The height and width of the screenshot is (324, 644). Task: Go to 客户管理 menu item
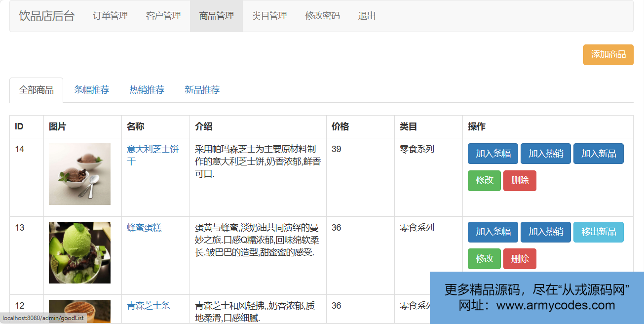point(163,16)
